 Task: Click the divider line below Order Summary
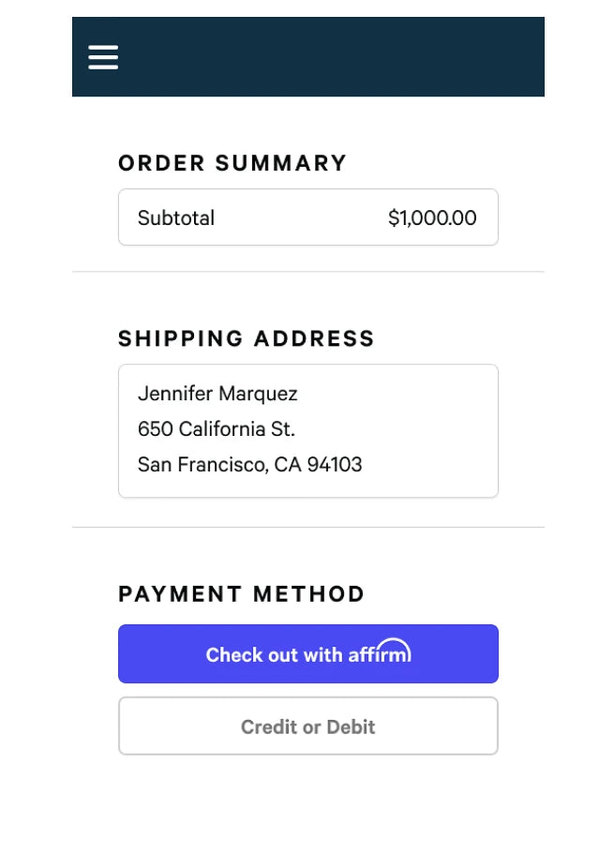(x=307, y=272)
